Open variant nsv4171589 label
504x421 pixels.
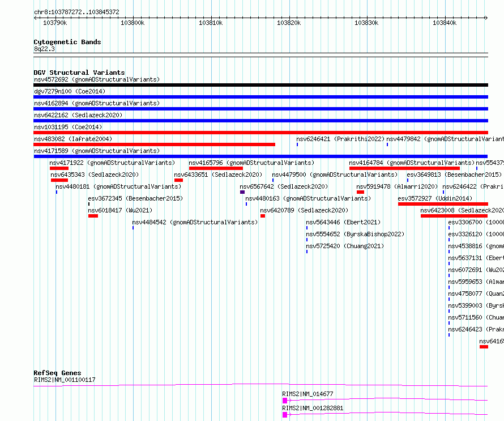point(97,151)
